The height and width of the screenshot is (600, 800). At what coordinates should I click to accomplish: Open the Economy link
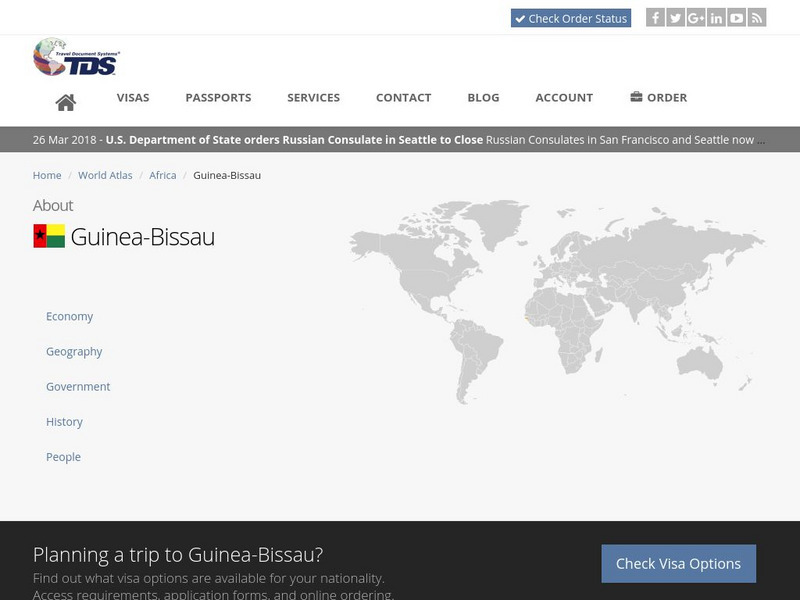(x=68, y=316)
